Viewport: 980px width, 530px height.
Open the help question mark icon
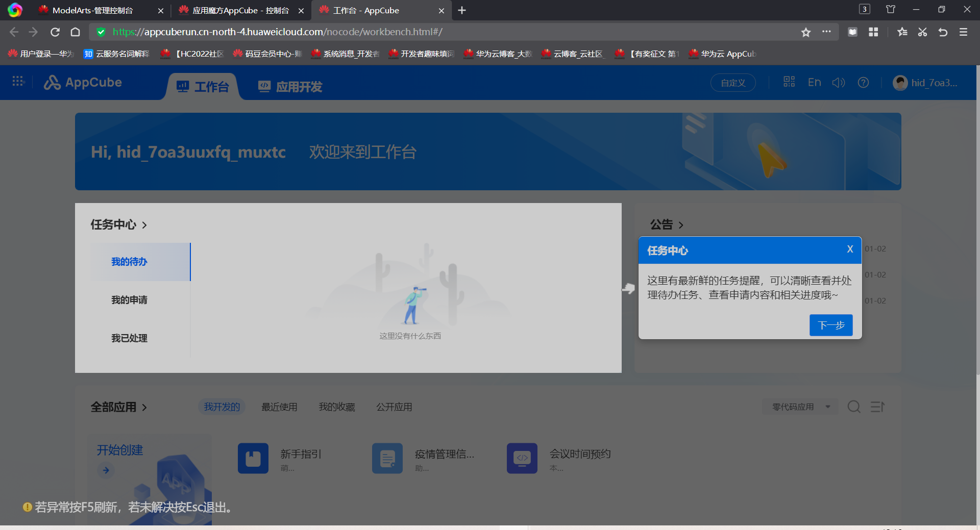click(x=863, y=82)
